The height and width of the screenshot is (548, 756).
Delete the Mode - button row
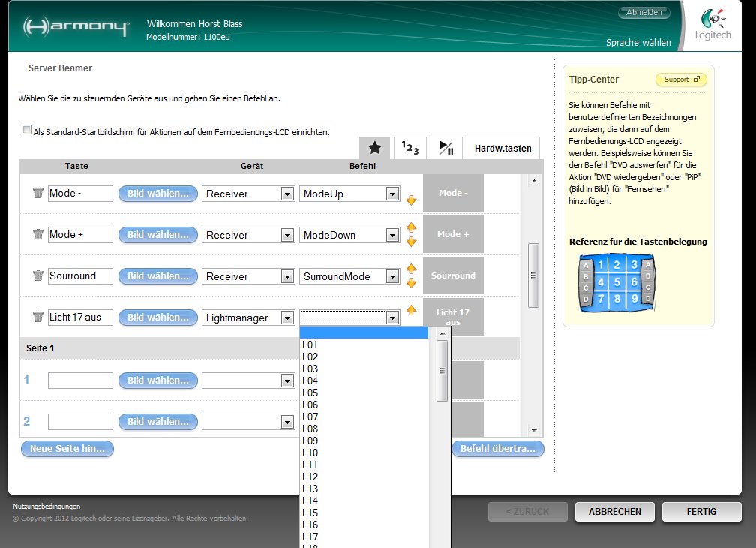click(x=38, y=194)
